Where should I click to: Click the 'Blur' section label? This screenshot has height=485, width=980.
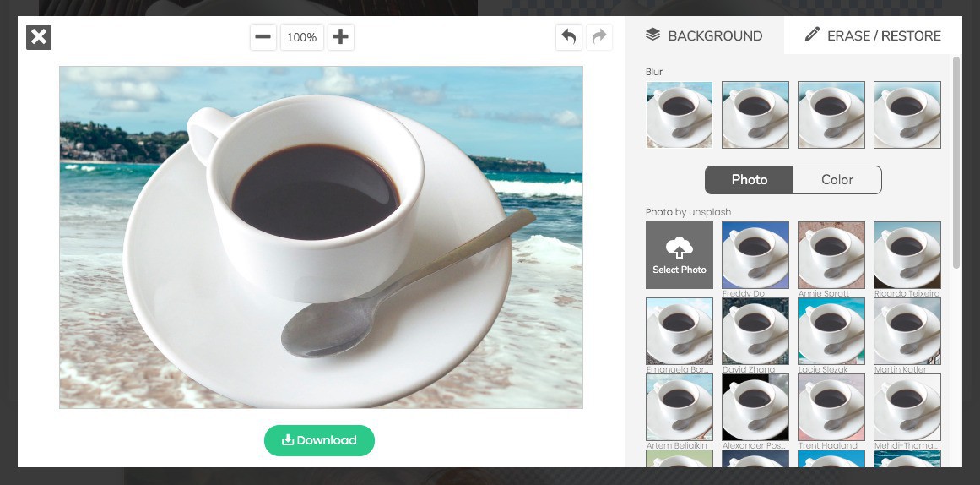(653, 72)
